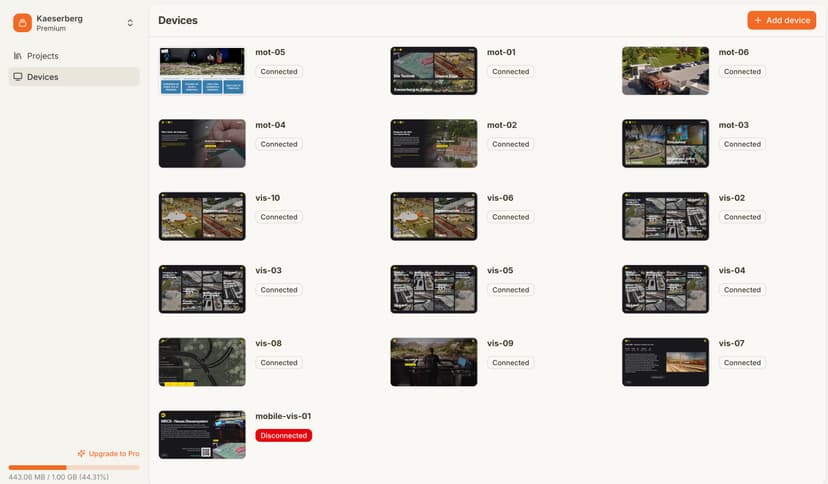828x484 pixels.
Task: Click the Disconnected badge for mobile-vis-01
Action: [284, 435]
